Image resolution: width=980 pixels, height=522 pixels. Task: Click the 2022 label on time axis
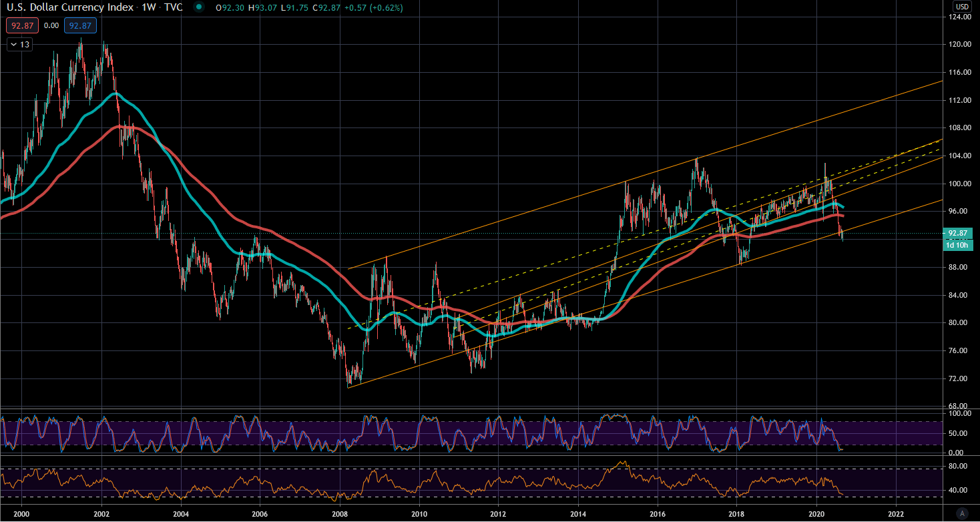point(896,514)
